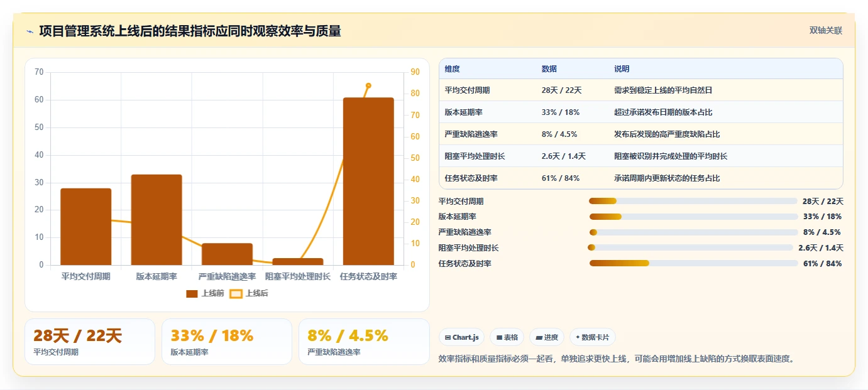Click the 严重缺陷逃逸率 progress bar
868x390 pixels.
point(693,232)
